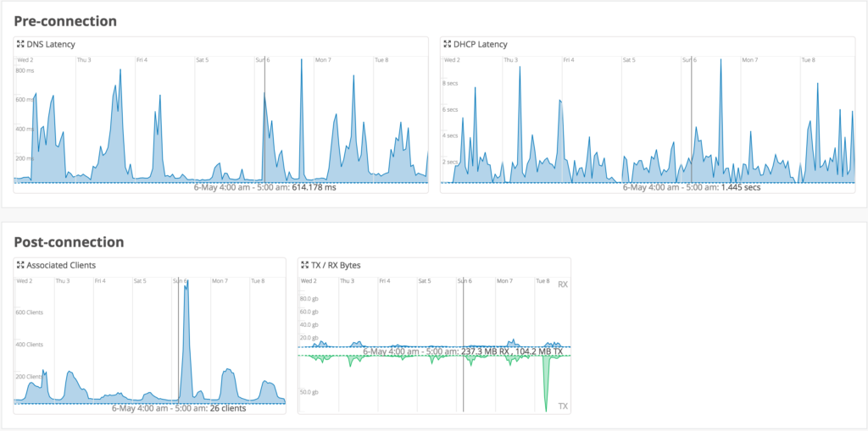Click the DNS Latency chart title

50,44
